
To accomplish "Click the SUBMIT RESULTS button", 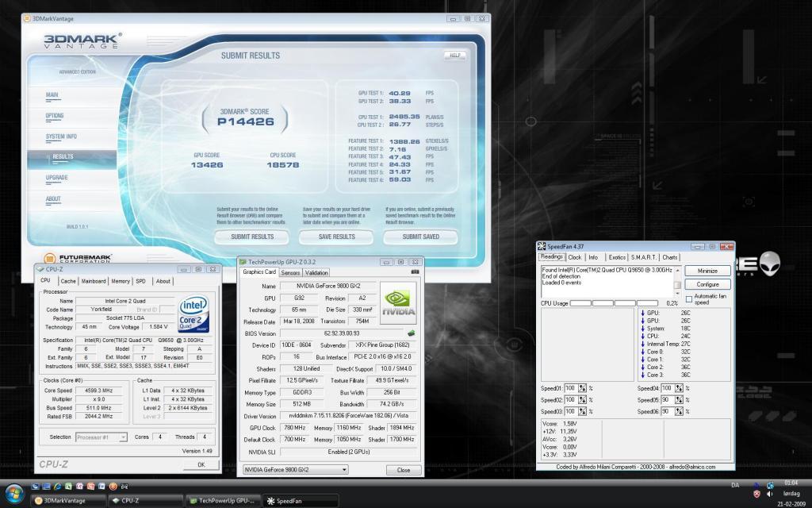I will [252, 237].
